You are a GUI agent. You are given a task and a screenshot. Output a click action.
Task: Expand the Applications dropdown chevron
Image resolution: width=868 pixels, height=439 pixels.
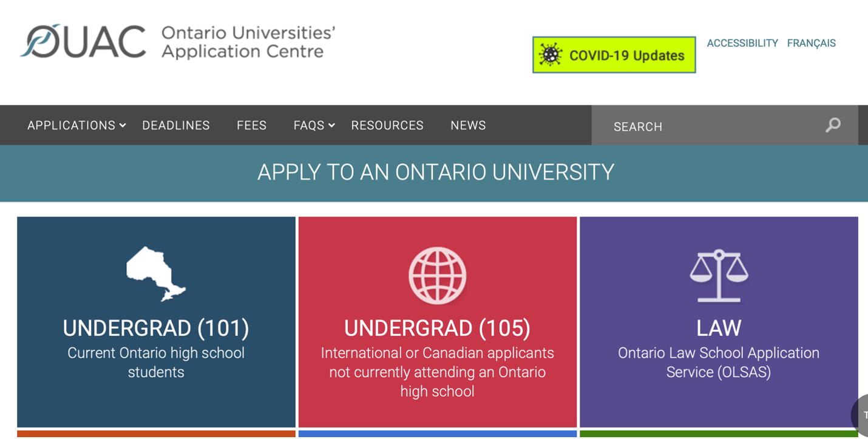[x=123, y=126]
